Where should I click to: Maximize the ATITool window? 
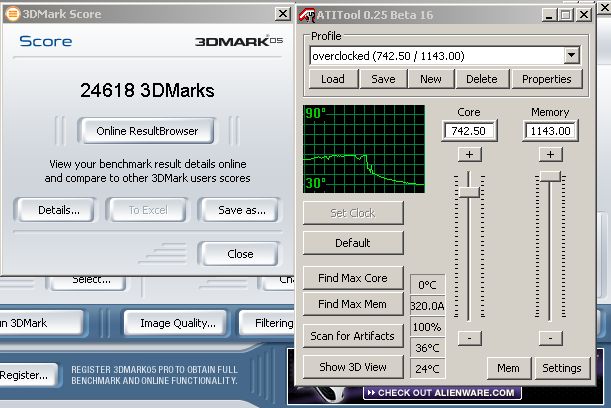coord(565,15)
